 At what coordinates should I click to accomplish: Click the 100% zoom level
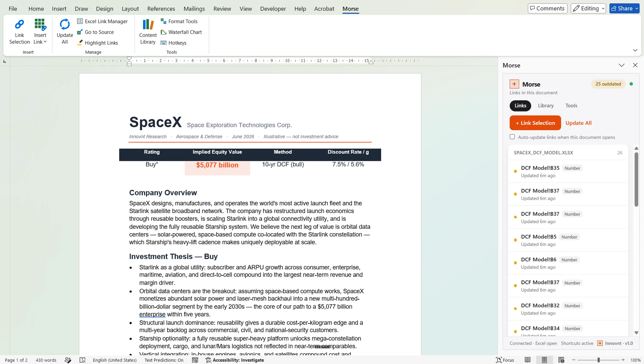(x=636, y=360)
